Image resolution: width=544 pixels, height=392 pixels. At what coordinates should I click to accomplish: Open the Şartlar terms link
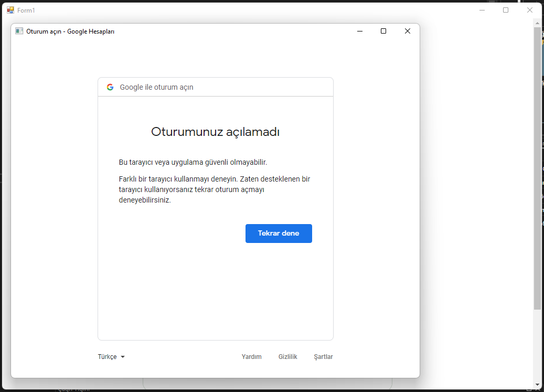[x=323, y=357]
